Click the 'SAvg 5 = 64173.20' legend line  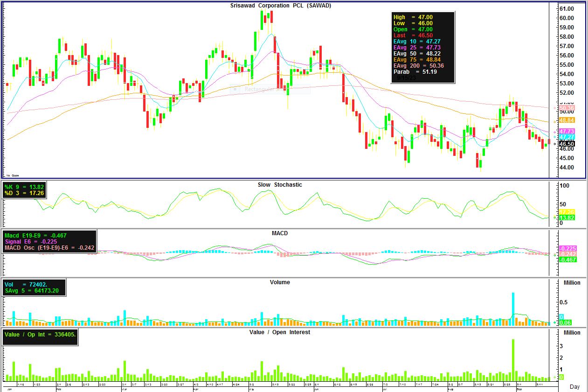coord(32,290)
